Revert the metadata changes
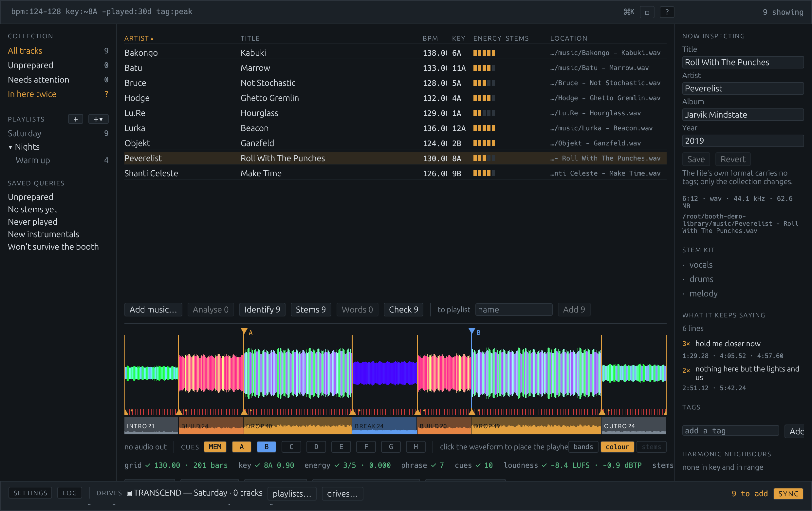812x511 pixels. click(733, 159)
